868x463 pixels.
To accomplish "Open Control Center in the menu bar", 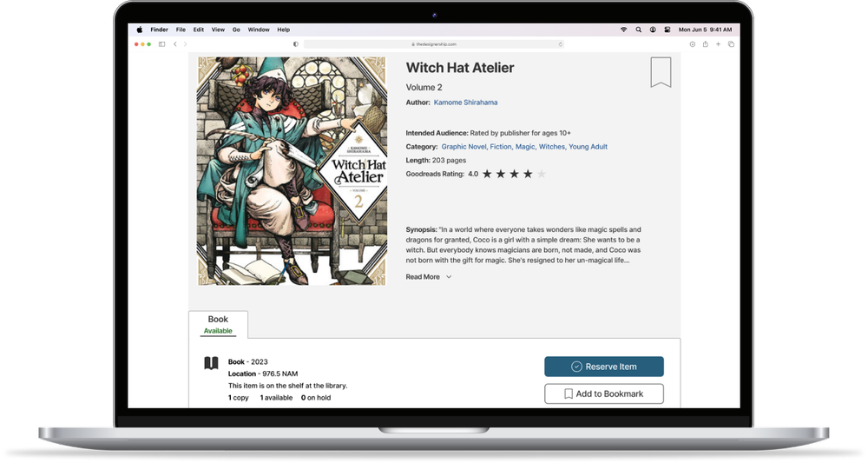I will pyautogui.click(x=667, y=30).
